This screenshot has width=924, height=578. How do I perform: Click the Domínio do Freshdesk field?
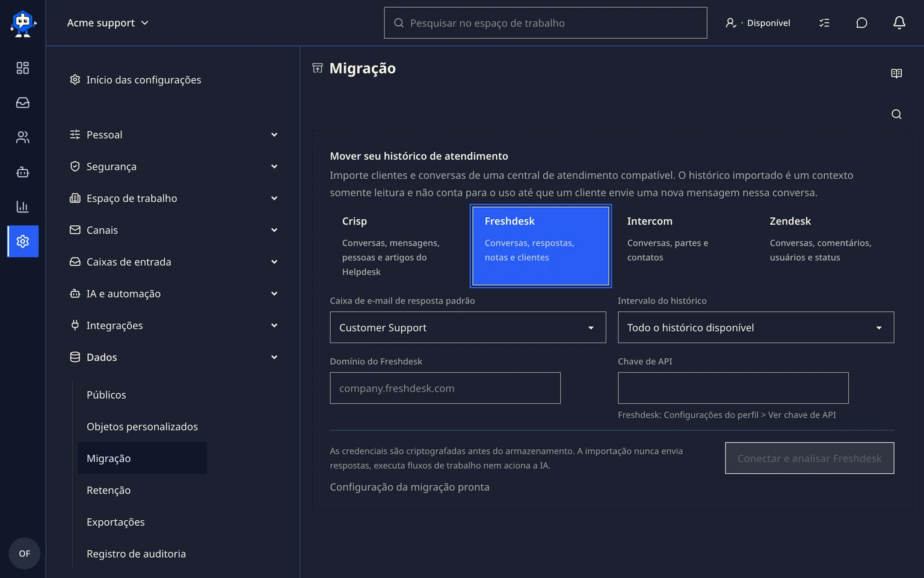445,388
